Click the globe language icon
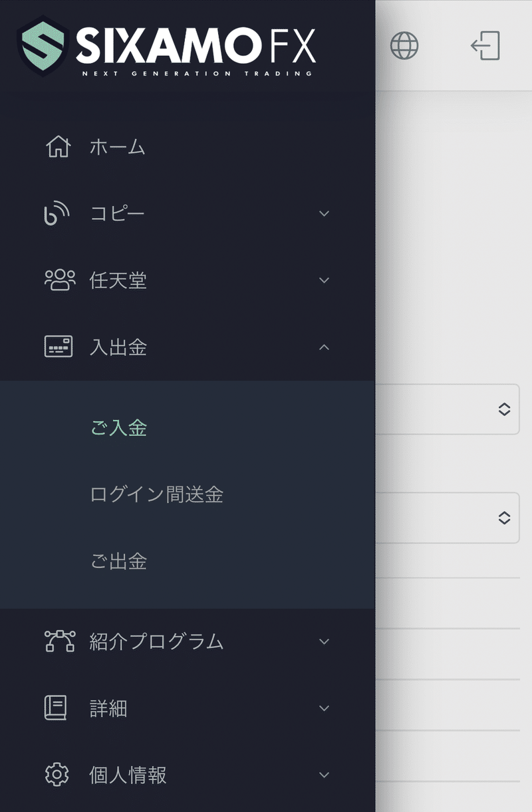The width and height of the screenshot is (532, 812). (404, 45)
